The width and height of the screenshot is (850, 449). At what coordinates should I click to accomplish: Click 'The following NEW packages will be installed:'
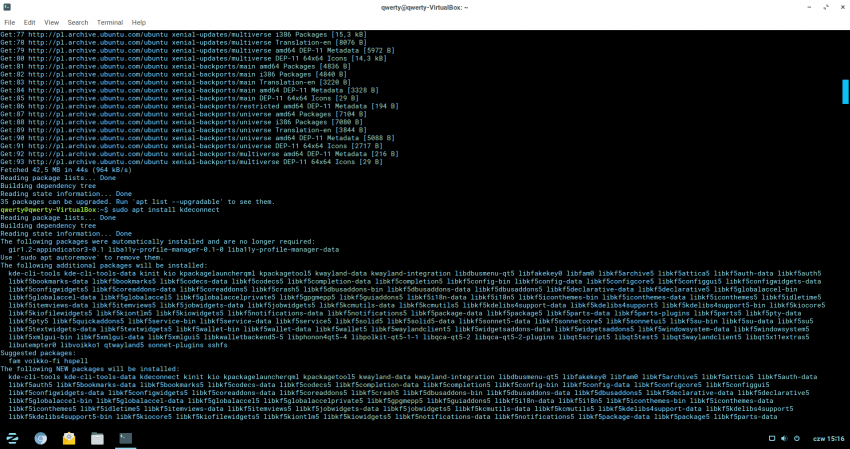pyautogui.click(x=89, y=369)
